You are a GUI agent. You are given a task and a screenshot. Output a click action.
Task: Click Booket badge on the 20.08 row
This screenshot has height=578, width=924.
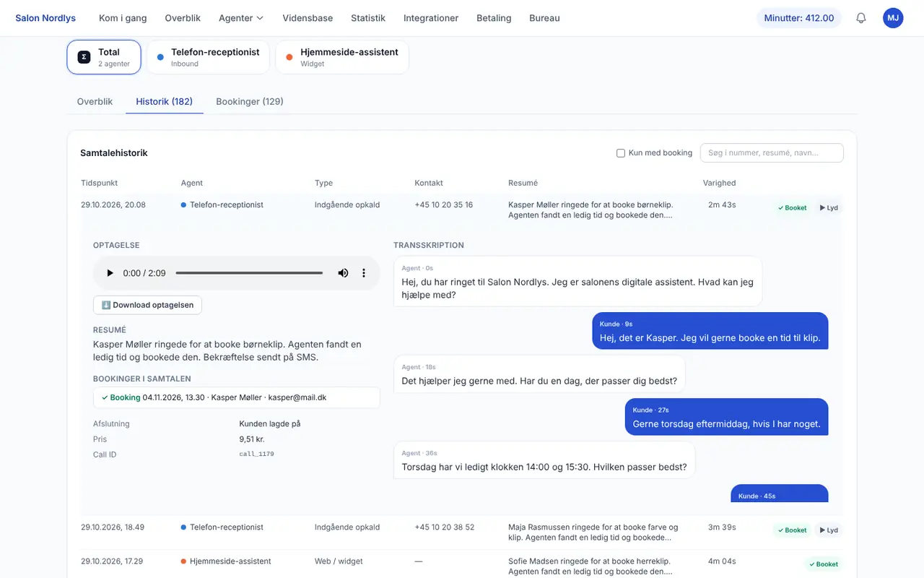792,207
